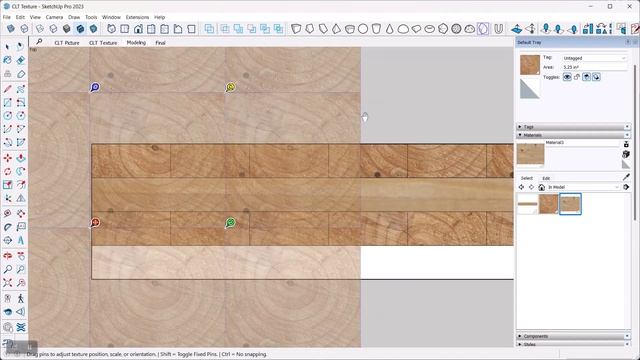Image resolution: width=640 pixels, height=360 pixels.
Task: Select the Circle tool
Action: (x=7, y=116)
